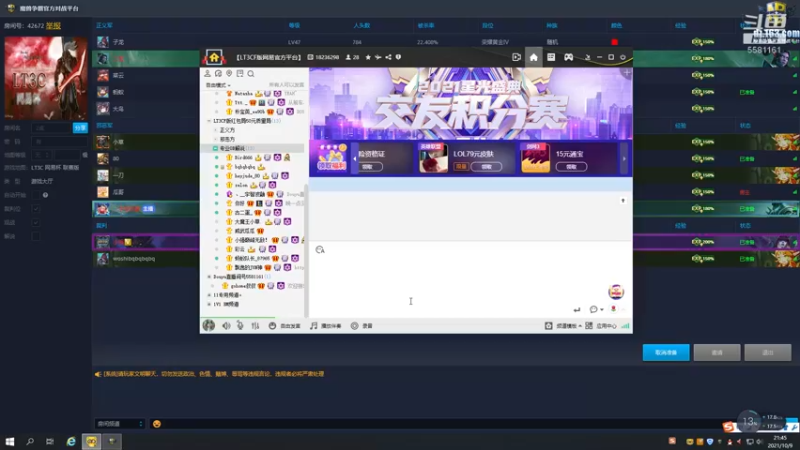Open the emoji picker in room chat bar

[x=157, y=424]
